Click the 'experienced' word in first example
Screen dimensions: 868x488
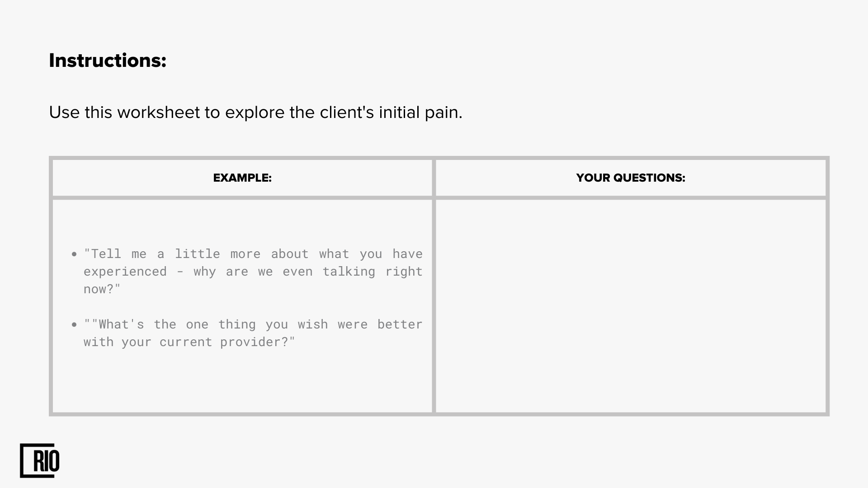[125, 272]
